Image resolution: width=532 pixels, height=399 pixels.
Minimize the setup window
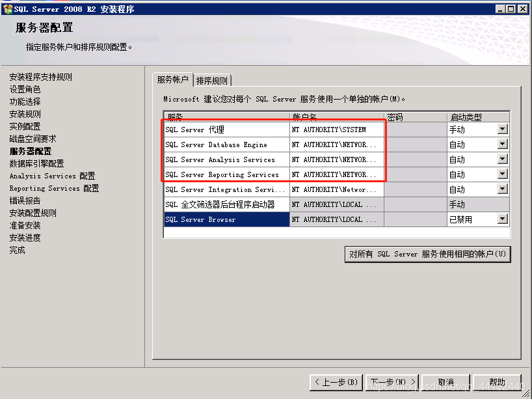coord(500,9)
